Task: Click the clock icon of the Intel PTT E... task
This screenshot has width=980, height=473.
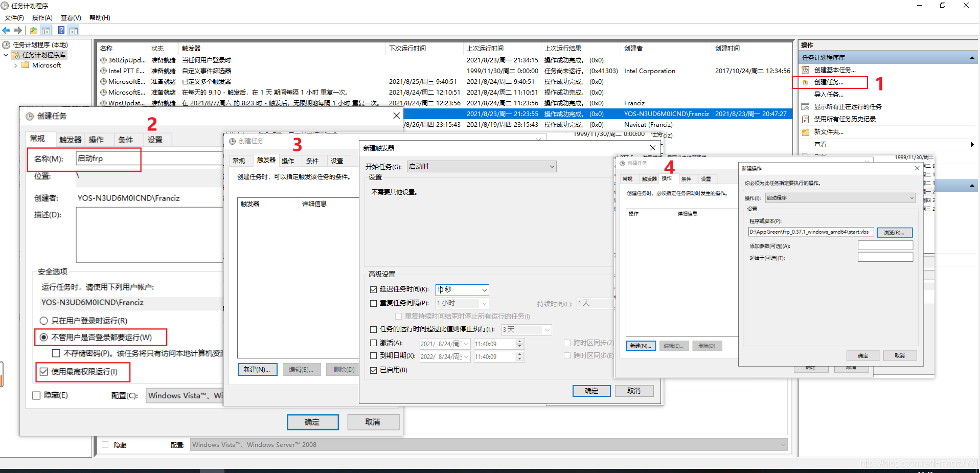Action: click(x=104, y=71)
